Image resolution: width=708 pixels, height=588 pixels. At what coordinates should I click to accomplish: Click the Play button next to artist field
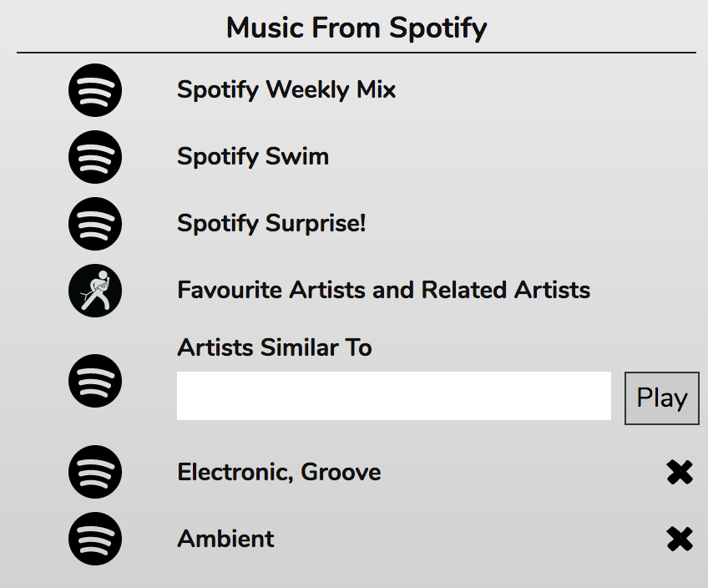pyautogui.click(x=662, y=398)
